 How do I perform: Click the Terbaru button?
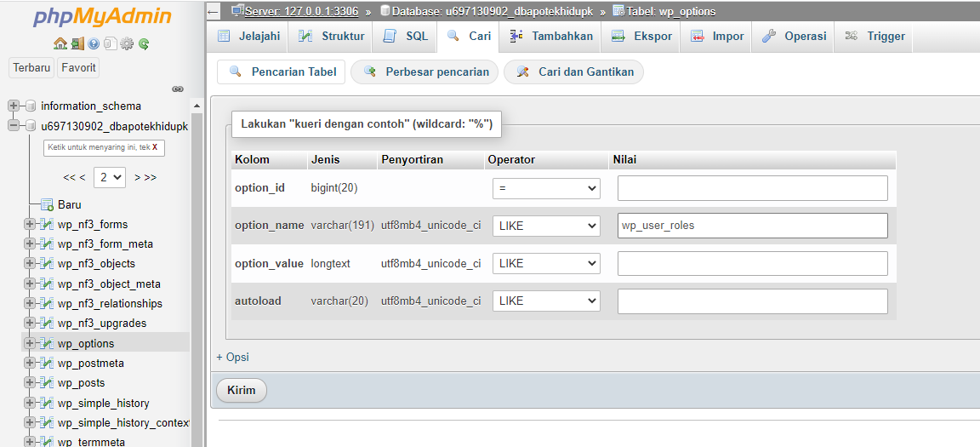[31, 67]
